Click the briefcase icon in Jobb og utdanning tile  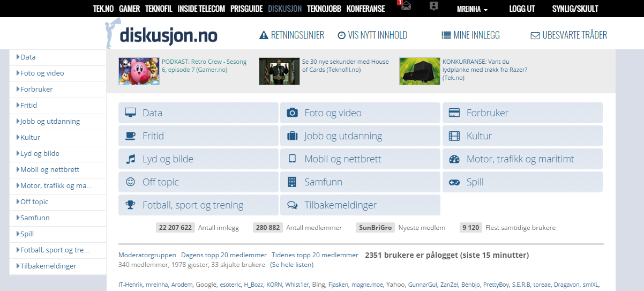tap(292, 136)
